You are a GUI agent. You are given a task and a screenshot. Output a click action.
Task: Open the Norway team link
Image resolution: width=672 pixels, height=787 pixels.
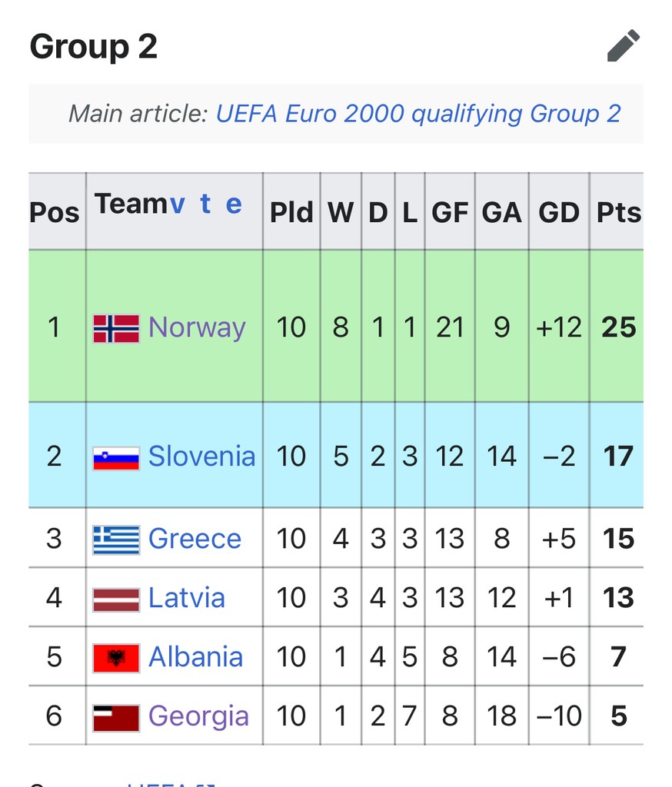pyautogui.click(x=197, y=327)
